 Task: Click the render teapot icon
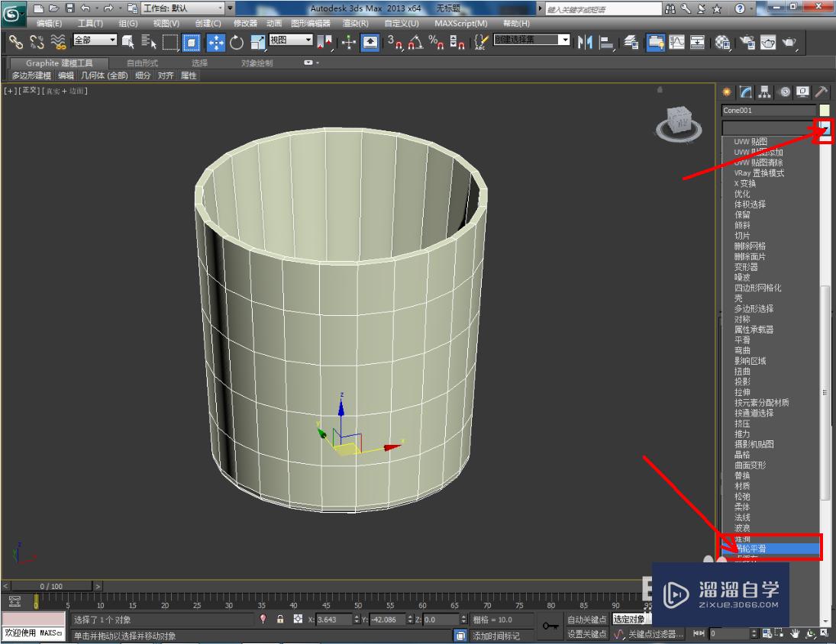(x=789, y=42)
